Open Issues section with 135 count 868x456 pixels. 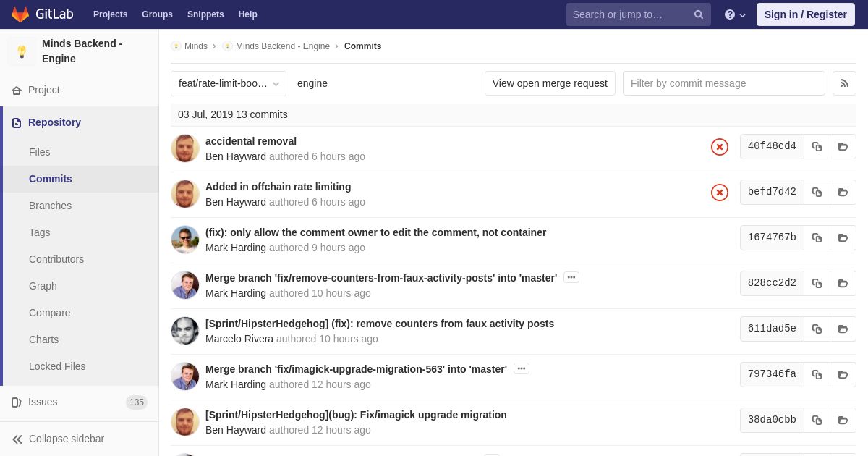tap(80, 402)
